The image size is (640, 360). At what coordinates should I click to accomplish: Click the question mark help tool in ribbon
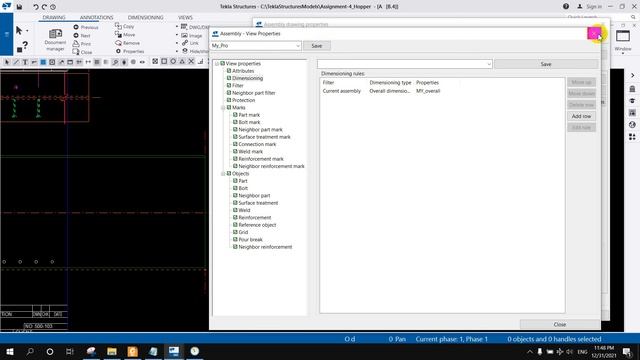tap(25, 45)
